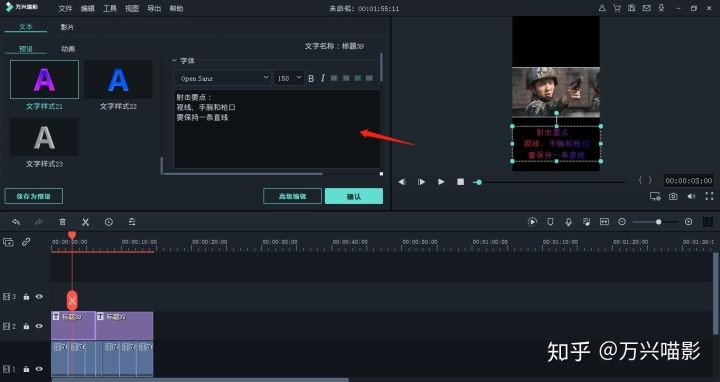Select the 预设 tab

[x=26, y=49]
